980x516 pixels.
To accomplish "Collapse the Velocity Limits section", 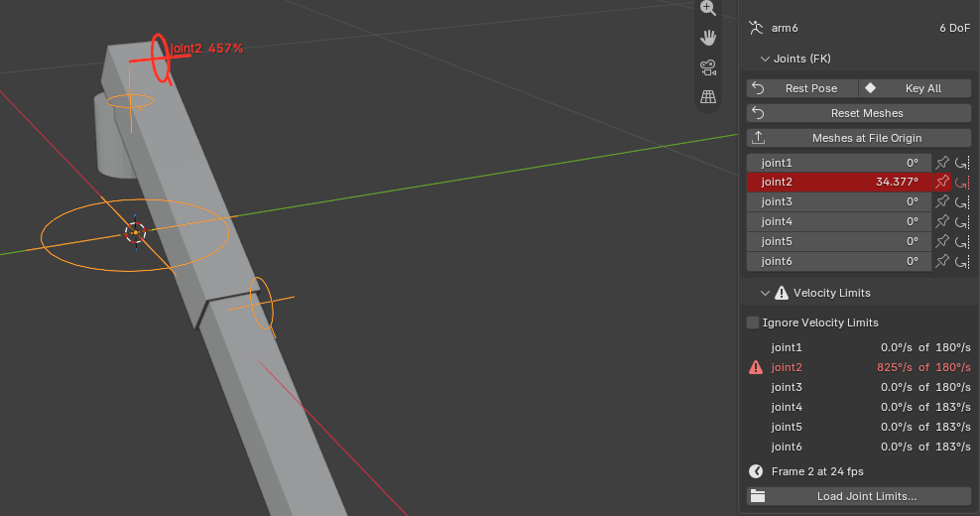I will [765, 293].
